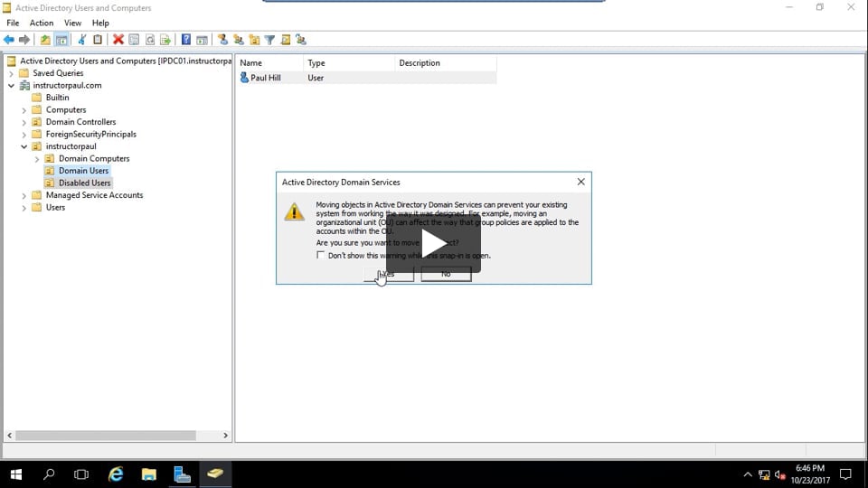Viewport: 868px width, 488px height.
Task: Click the red Delete toolbar icon
Action: coord(118,40)
